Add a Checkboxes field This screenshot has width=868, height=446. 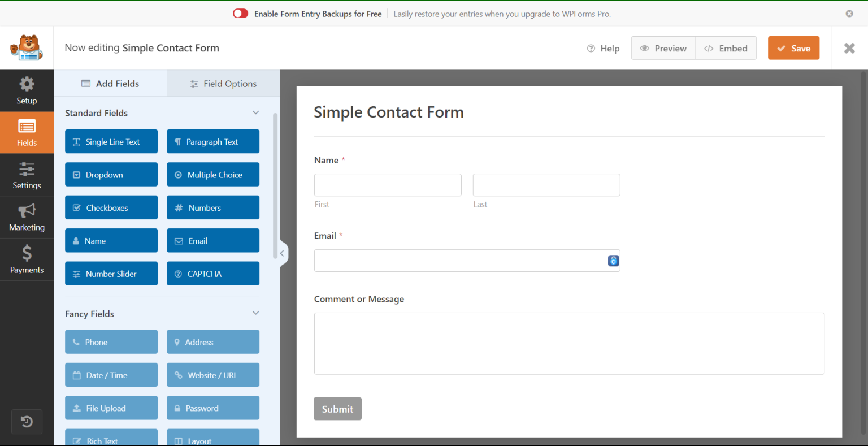111,207
